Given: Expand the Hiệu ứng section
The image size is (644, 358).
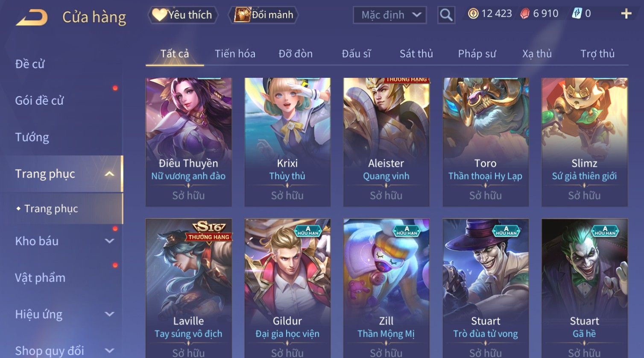Looking at the screenshot, I should point(109,314).
